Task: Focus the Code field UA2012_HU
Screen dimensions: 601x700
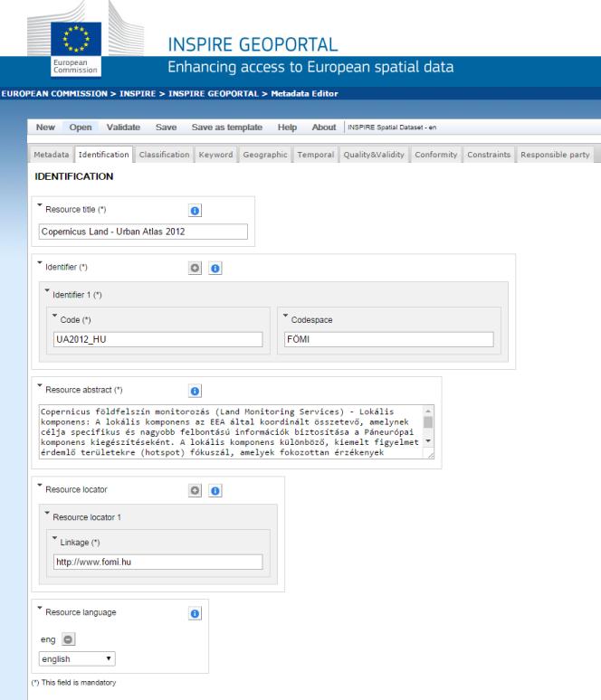Action: click(x=157, y=339)
